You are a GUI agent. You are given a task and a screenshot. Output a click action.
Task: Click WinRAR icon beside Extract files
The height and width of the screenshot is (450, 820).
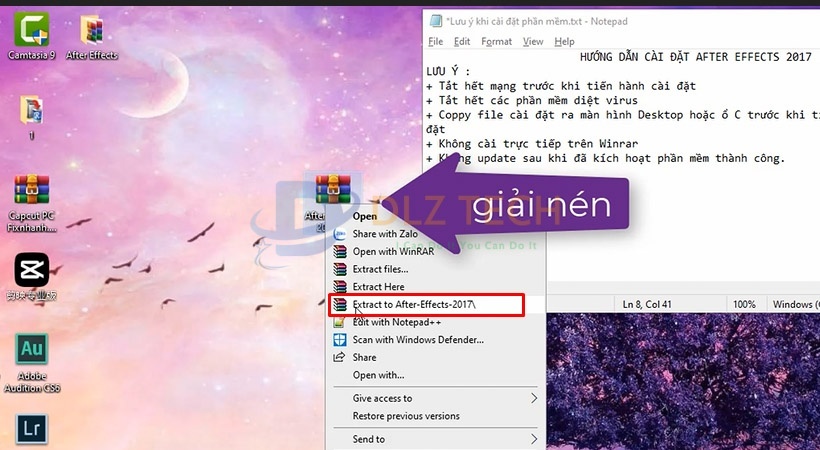click(340, 269)
